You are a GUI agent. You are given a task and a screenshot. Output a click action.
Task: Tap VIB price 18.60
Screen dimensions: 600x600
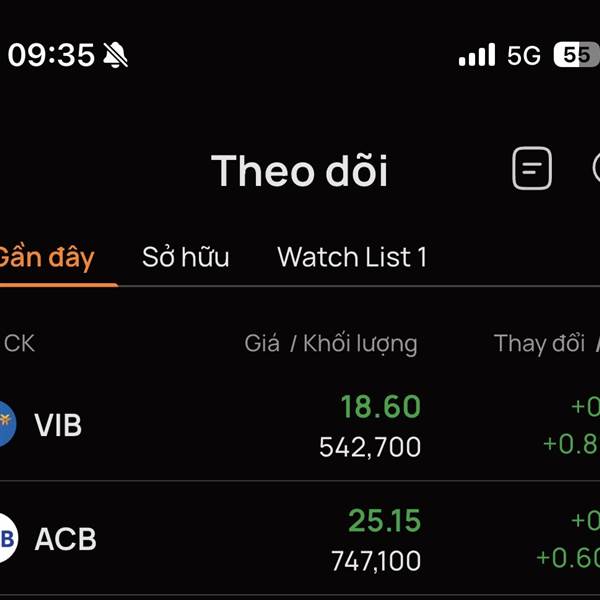pos(380,407)
